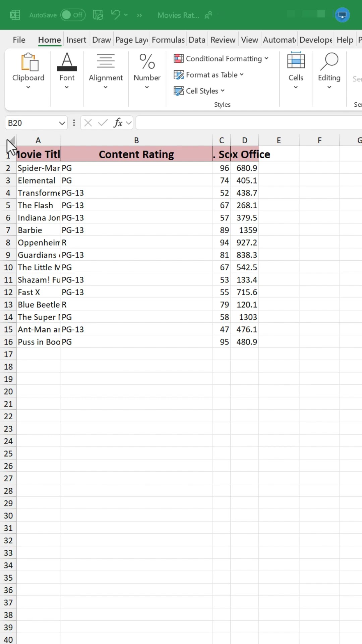Select column F header
This screenshot has width=362, height=644.
point(319,141)
